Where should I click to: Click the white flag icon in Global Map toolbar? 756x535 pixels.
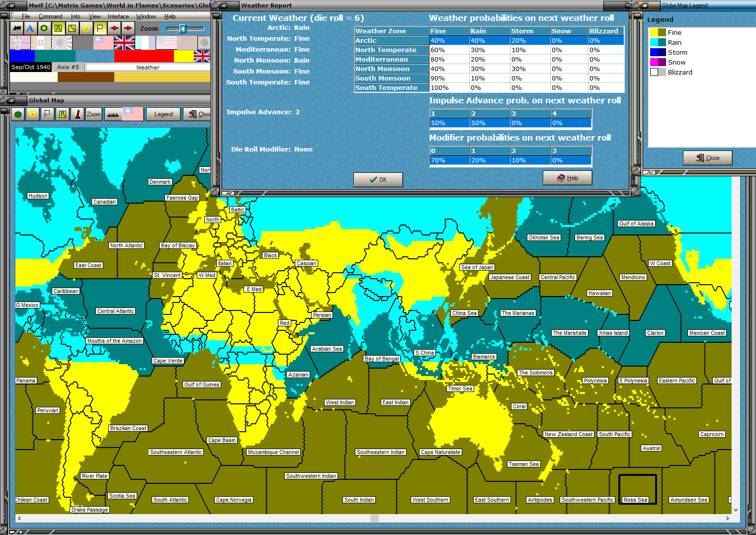(x=47, y=114)
